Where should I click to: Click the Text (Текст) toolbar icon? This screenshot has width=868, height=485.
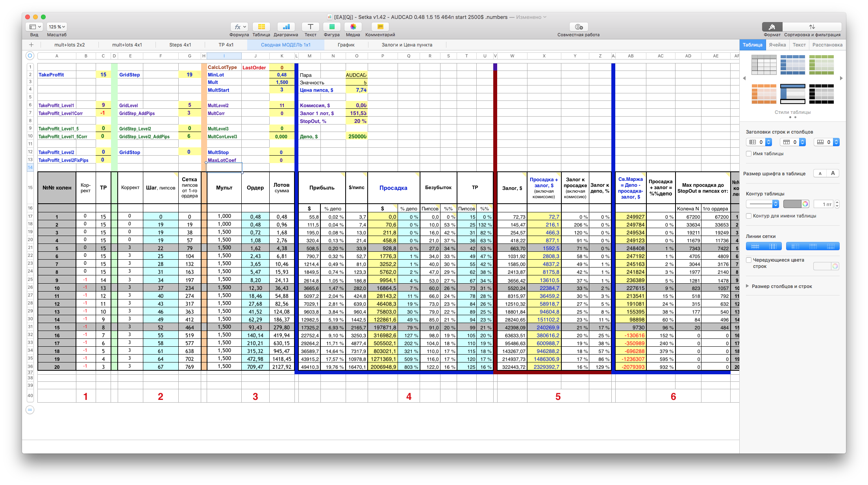tap(311, 27)
